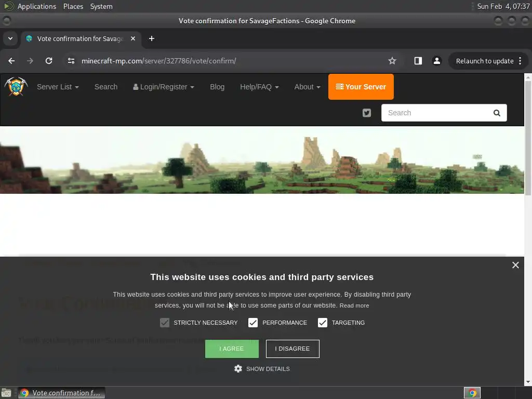The height and width of the screenshot is (399, 532).
Task: Expand the Help/FAQ dropdown
Action: (x=259, y=87)
